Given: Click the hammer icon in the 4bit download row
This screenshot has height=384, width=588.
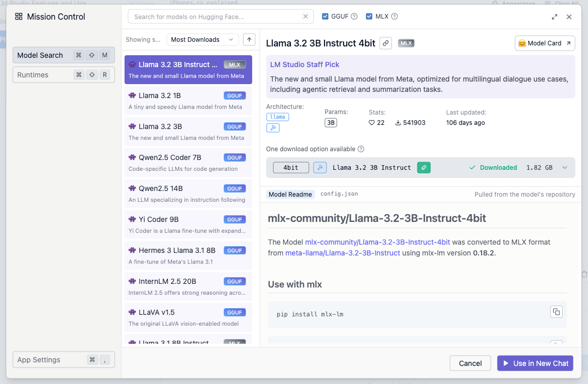Looking at the screenshot, I should 320,167.
